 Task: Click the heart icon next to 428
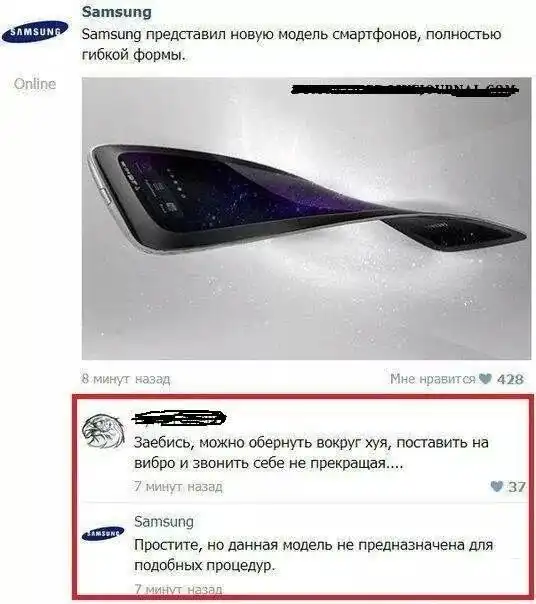(x=485, y=379)
